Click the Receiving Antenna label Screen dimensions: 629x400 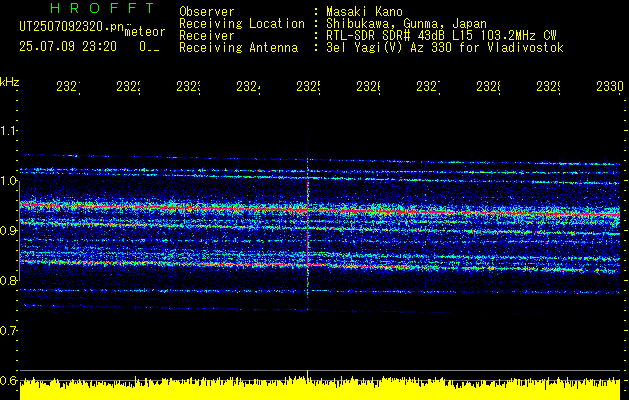point(238,48)
